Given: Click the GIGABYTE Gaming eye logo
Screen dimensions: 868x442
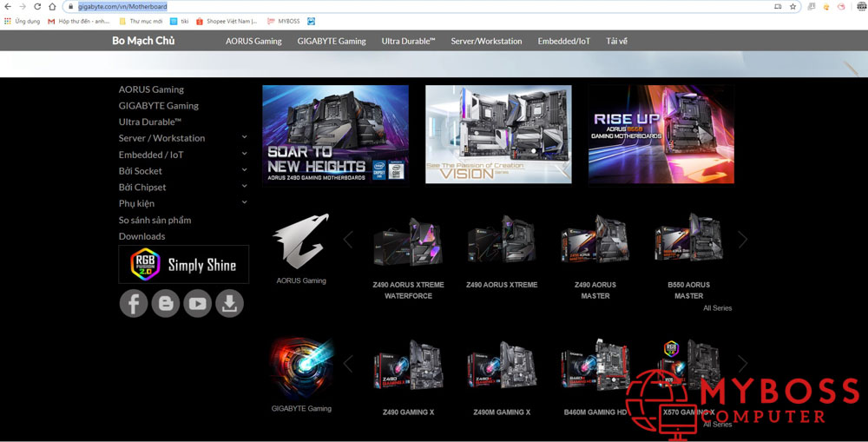Looking at the screenshot, I should 302,368.
